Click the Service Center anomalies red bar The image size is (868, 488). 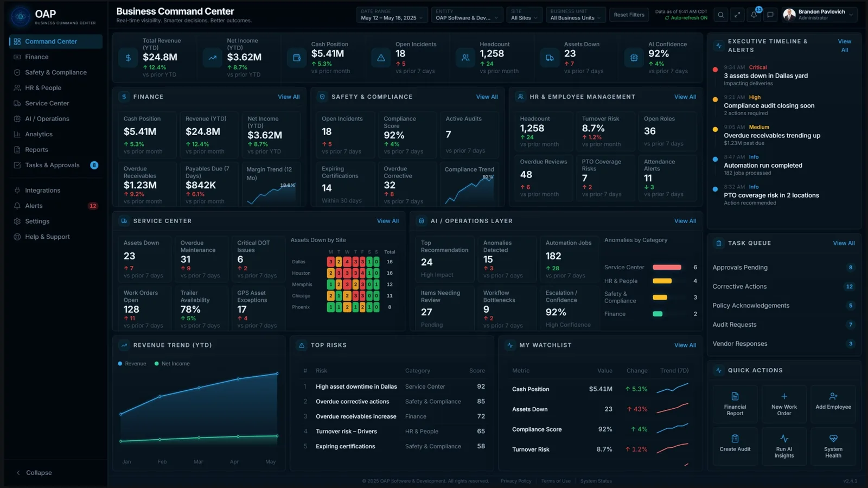(667, 267)
